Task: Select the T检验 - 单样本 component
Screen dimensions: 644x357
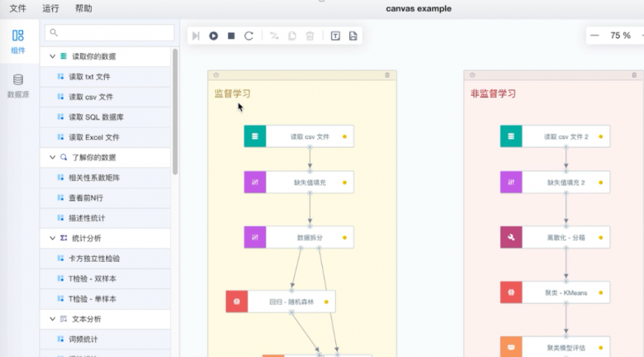Action: coord(105,299)
